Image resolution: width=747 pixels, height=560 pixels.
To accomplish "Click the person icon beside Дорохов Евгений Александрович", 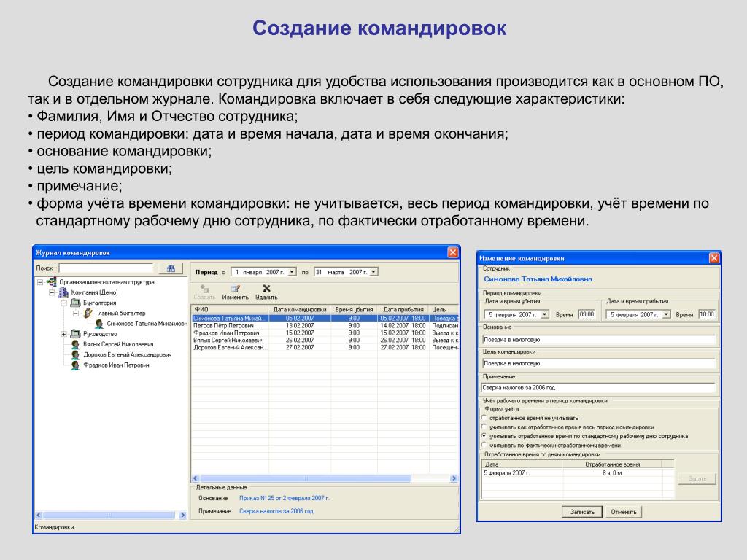I will pos(75,355).
